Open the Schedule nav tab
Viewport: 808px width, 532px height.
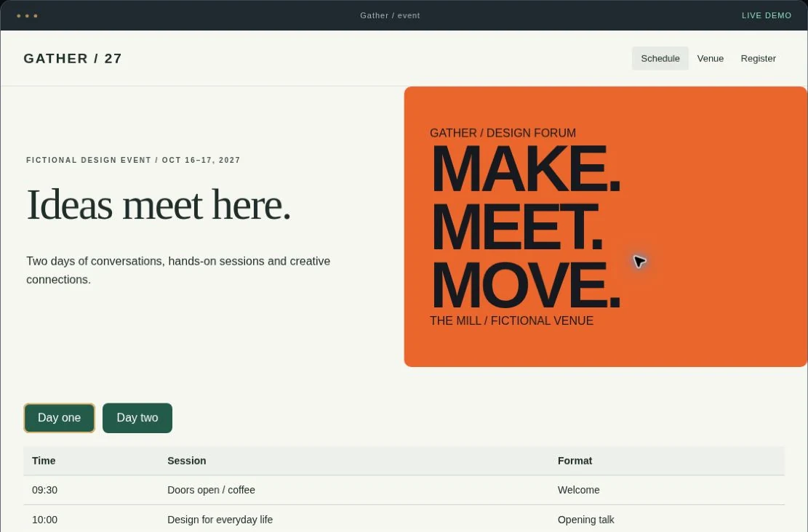click(x=660, y=58)
